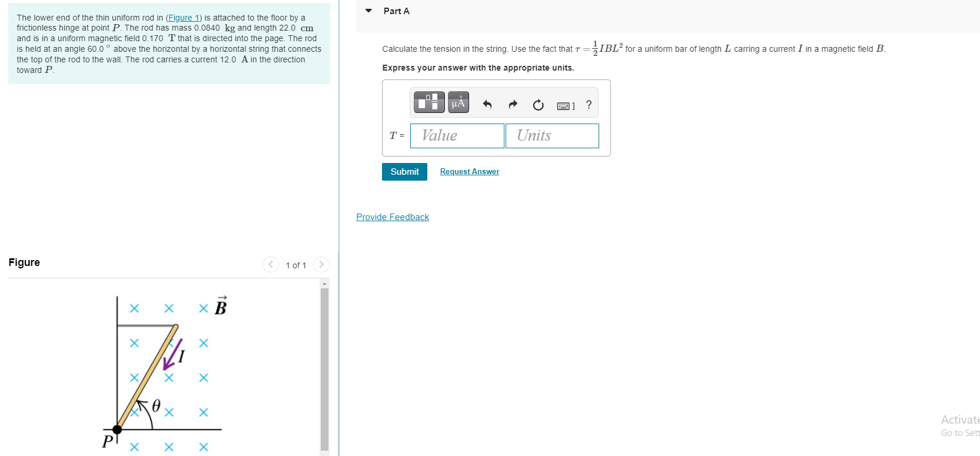Click the Value input field
The image size is (980, 456).
click(x=457, y=136)
